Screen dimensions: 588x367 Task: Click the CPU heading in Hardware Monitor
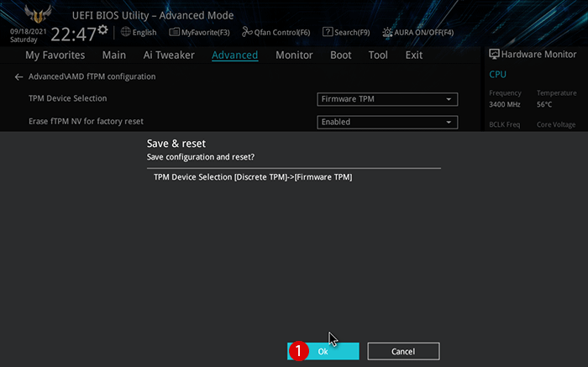(x=497, y=75)
